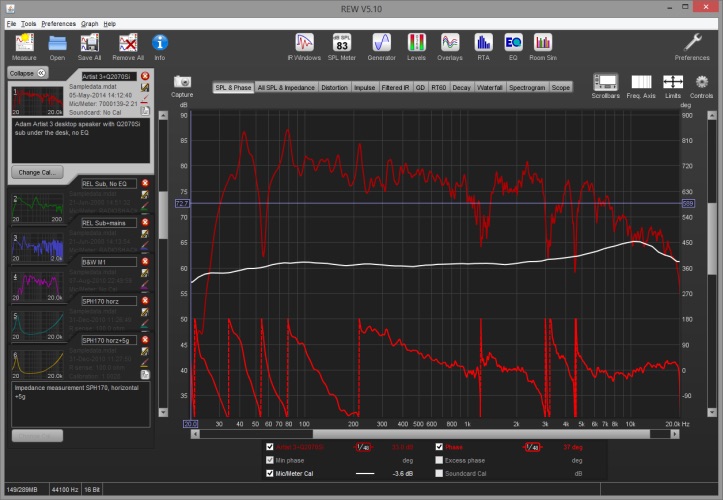Open the IR Windows tool
723x500 pixels.
point(304,43)
